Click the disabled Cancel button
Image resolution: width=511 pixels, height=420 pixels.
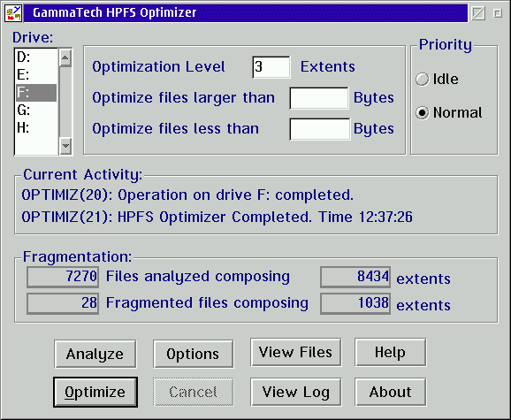(x=194, y=393)
